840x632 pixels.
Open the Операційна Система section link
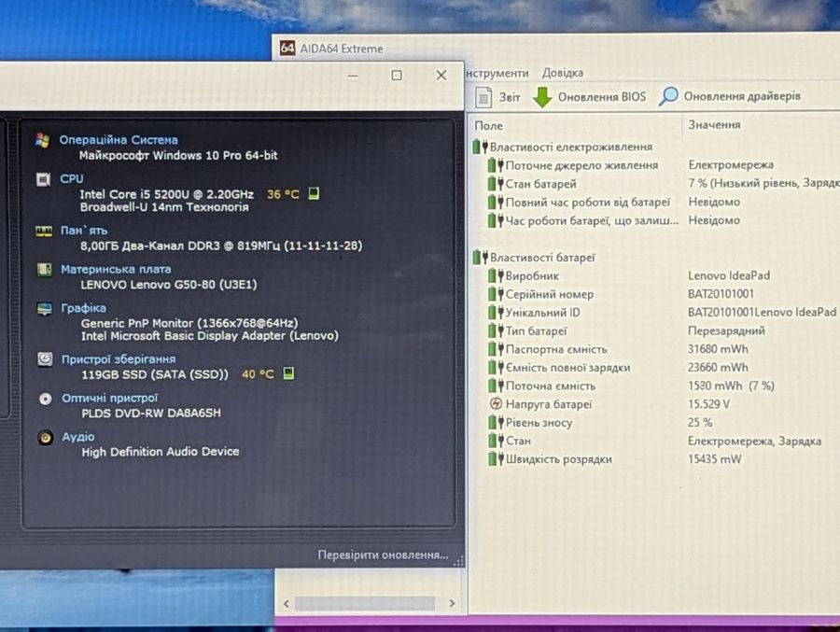(119, 140)
